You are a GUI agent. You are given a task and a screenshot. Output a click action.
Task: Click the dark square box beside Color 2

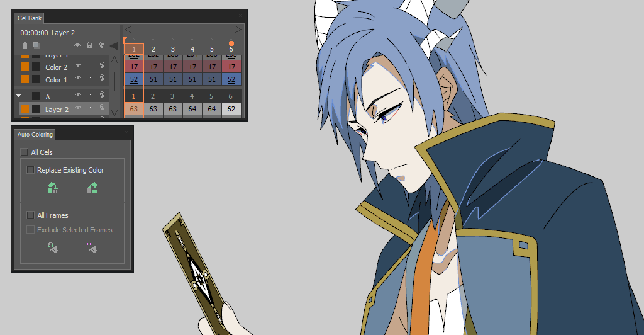pyautogui.click(x=36, y=67)
